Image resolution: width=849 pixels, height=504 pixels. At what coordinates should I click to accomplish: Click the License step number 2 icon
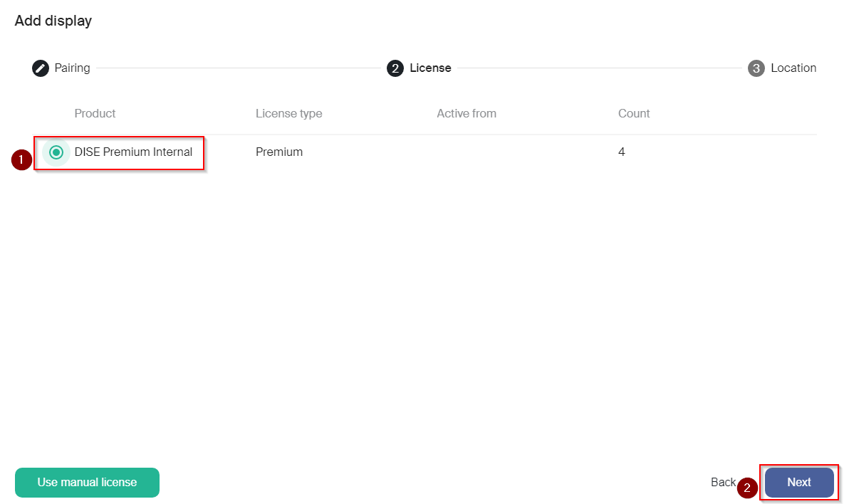395,68
